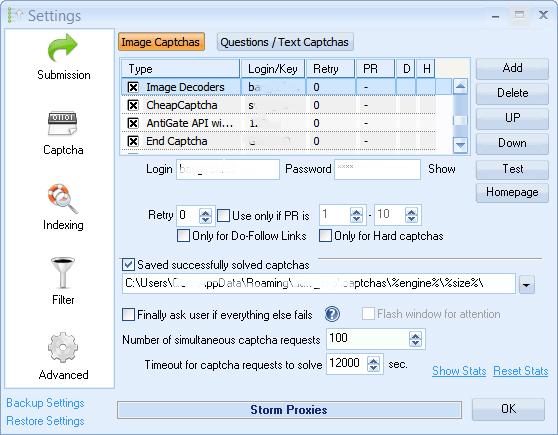The width and height of the screenshot is (558, 435).
Task: Select the Captcha settings icon
Action: click(x=63, y=123)
